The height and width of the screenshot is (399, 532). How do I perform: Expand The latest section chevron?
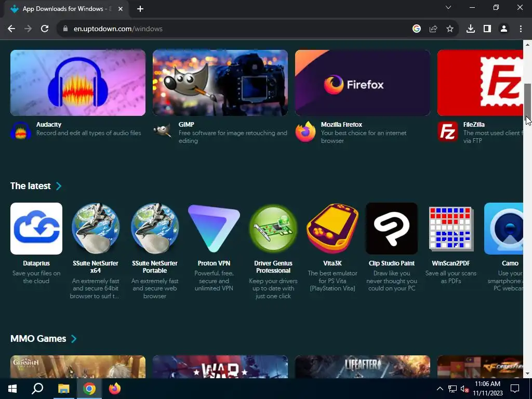point(59,186)
